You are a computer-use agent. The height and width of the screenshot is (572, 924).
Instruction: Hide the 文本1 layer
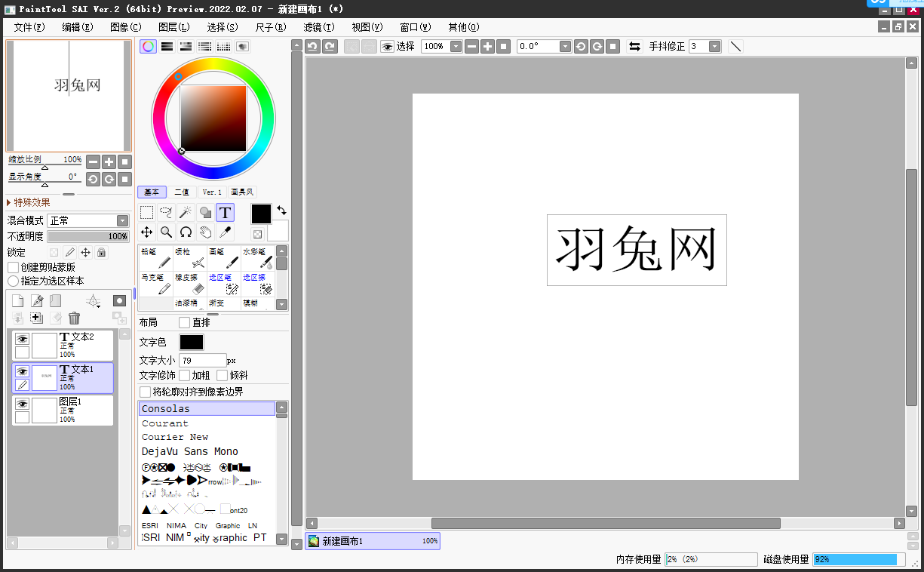[x=22, y=372]
